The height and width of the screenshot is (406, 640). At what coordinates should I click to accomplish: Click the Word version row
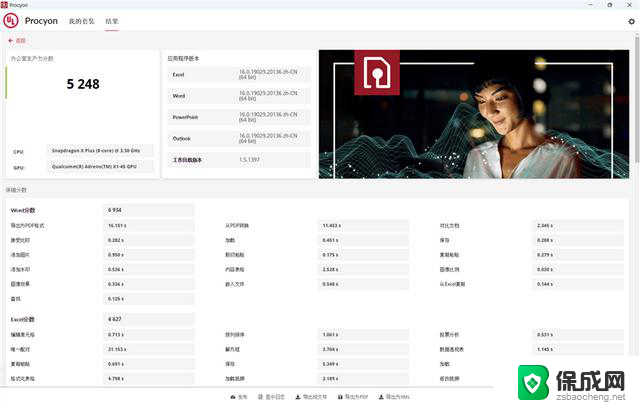tap(239, 96)
